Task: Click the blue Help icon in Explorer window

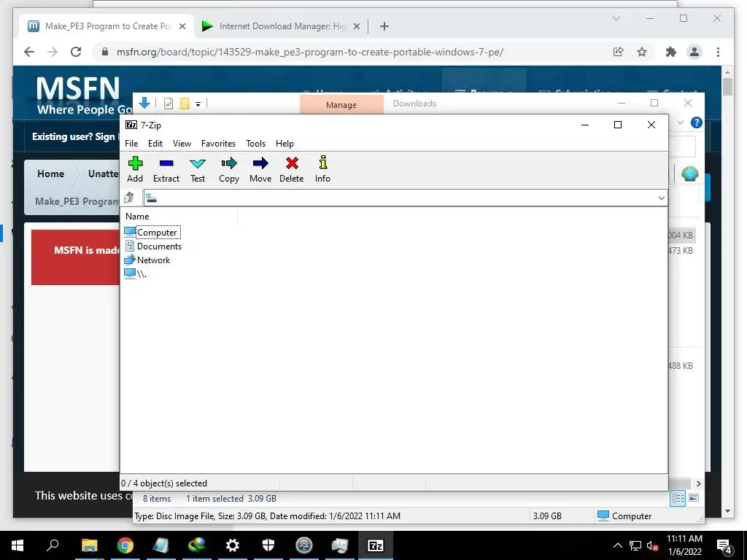Action: click(x=696, y=122)
